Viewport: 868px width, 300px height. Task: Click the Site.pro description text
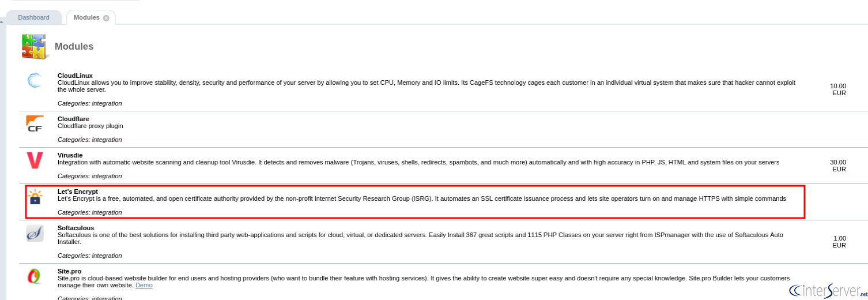(x=424, y=282)
